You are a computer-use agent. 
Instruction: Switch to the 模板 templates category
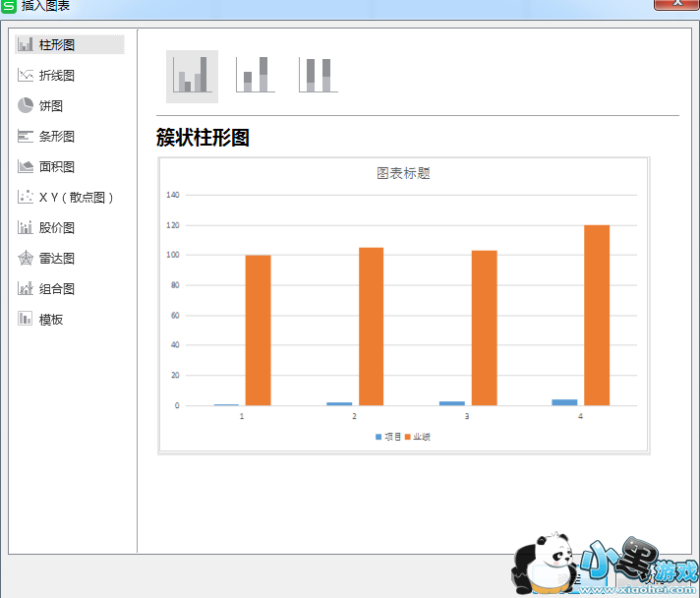coord(50,319)
